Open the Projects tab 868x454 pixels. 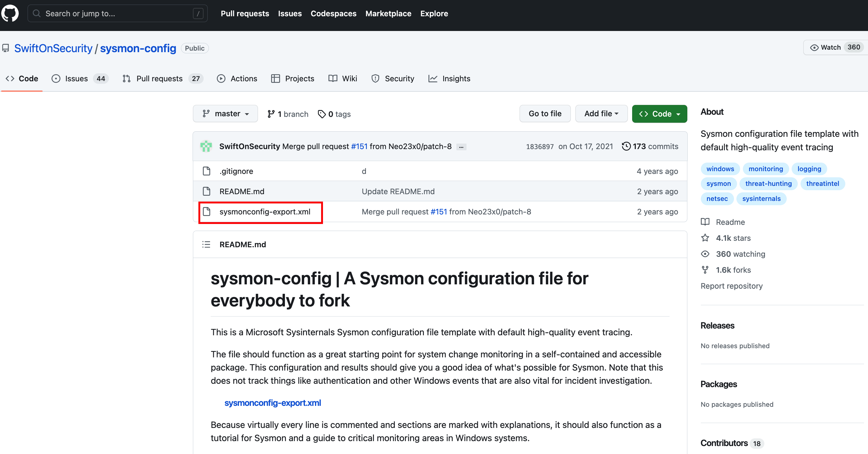(x=293, y=79)
